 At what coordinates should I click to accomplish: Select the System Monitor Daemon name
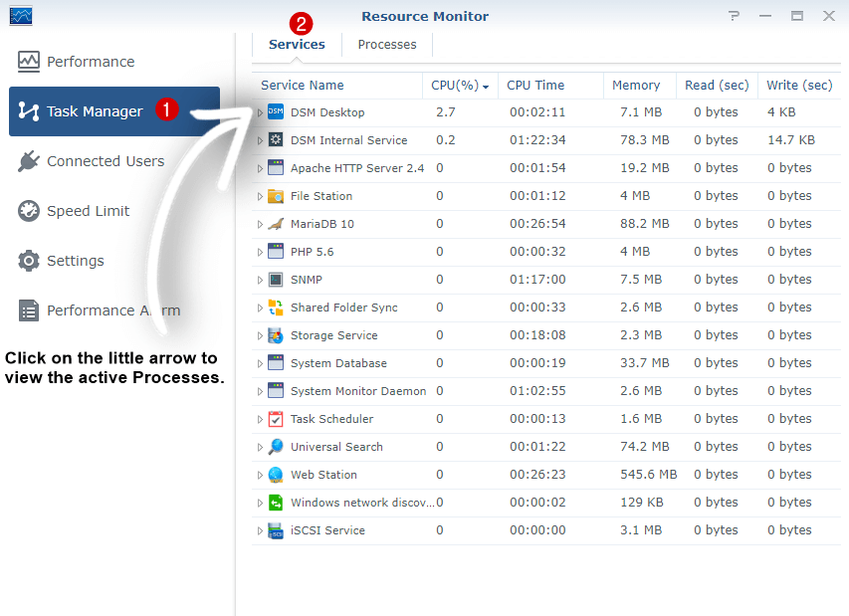358,391
